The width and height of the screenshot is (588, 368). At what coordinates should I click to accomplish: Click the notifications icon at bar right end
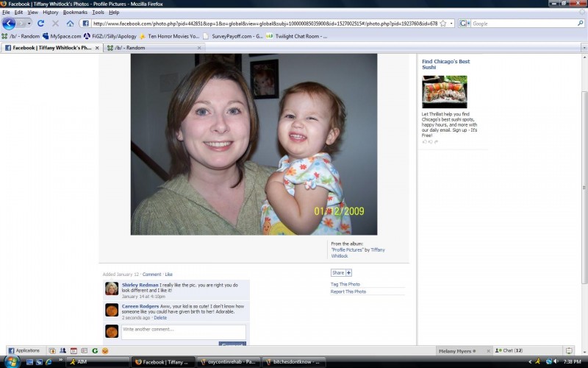click(569, 351)
